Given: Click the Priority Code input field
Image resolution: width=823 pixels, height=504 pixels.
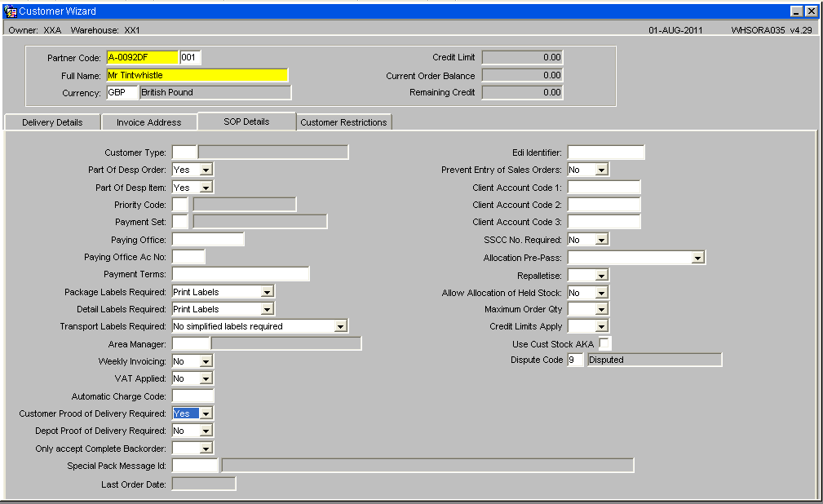Looking at the screenshot, I should (180, 205).
